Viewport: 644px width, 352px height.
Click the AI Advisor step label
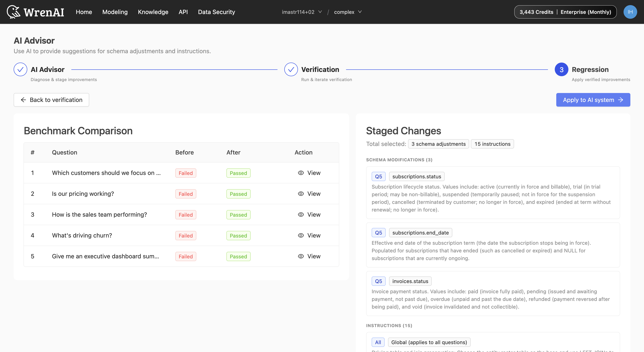(47, 69)
